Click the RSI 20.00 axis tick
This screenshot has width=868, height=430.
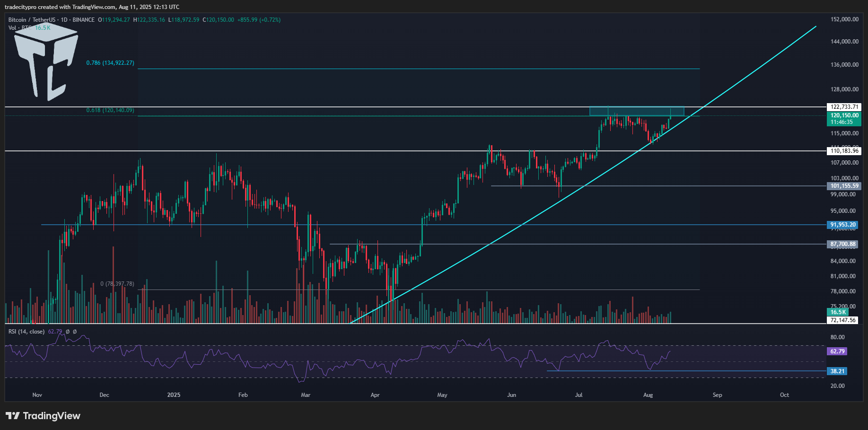tap(837, 386)
